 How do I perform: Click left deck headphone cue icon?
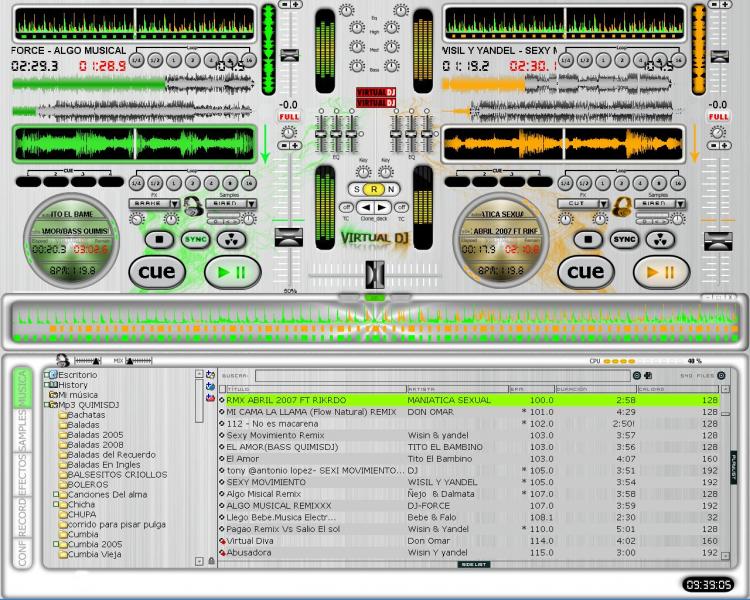click(193, 207)
